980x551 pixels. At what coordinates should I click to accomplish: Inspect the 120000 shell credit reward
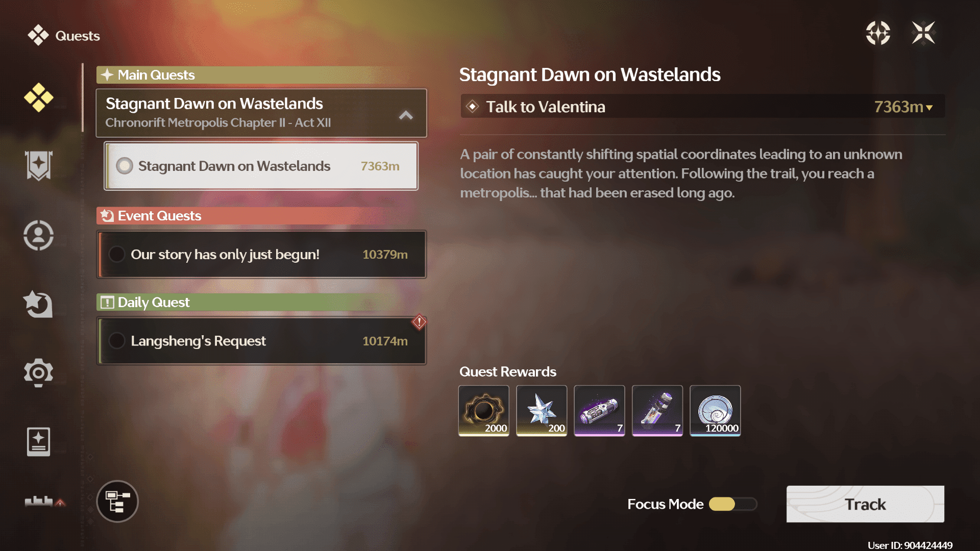click(x=715, y=411)
